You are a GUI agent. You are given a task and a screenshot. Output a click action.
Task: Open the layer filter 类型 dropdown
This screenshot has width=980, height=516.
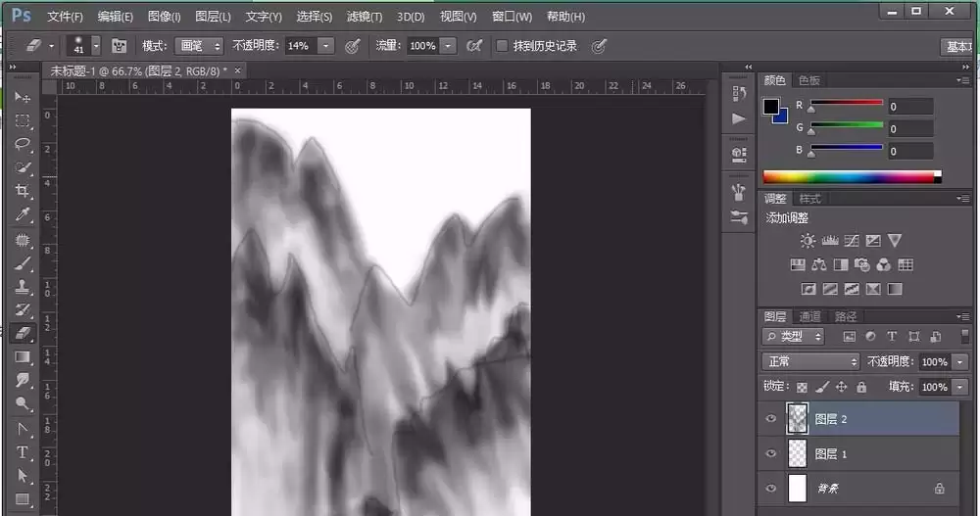pos(793,337)
